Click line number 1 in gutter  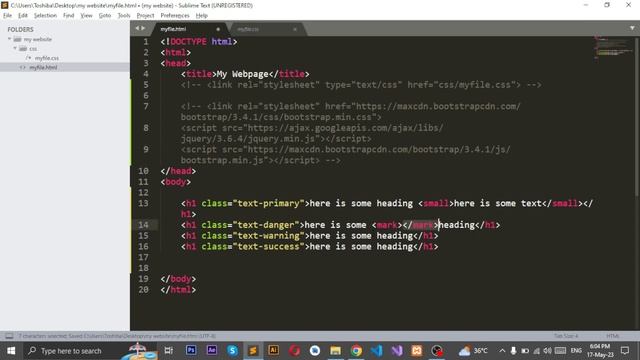point(146,42)
